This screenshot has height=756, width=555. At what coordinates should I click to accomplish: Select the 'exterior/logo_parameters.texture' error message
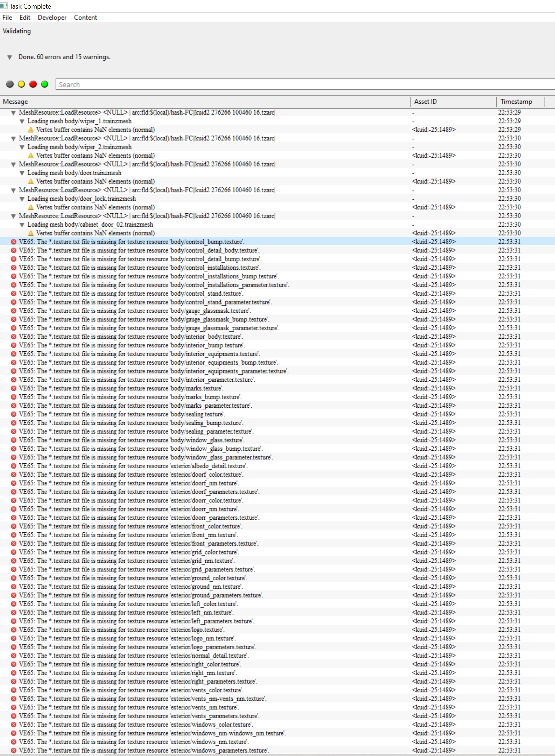tap(138, 647)
